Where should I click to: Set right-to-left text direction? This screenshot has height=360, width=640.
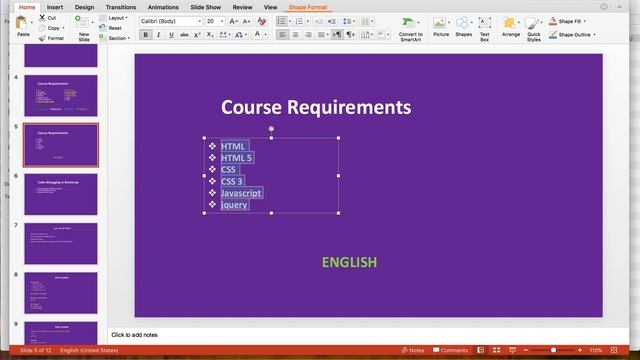tap(350, 35)
